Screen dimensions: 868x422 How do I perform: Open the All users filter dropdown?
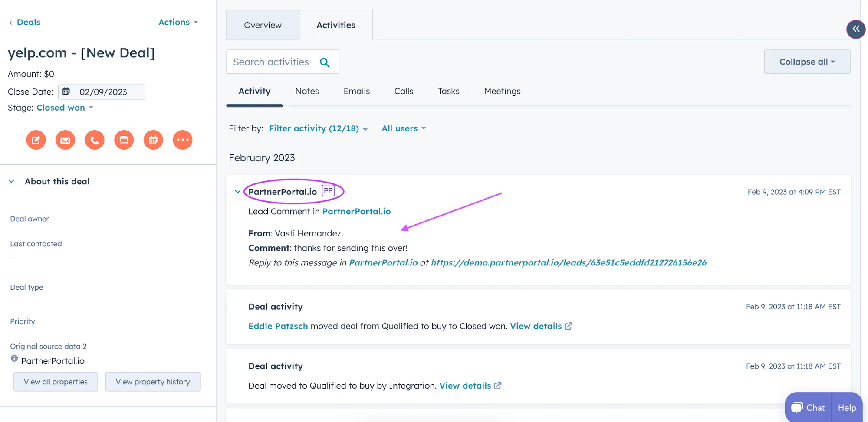404,128
